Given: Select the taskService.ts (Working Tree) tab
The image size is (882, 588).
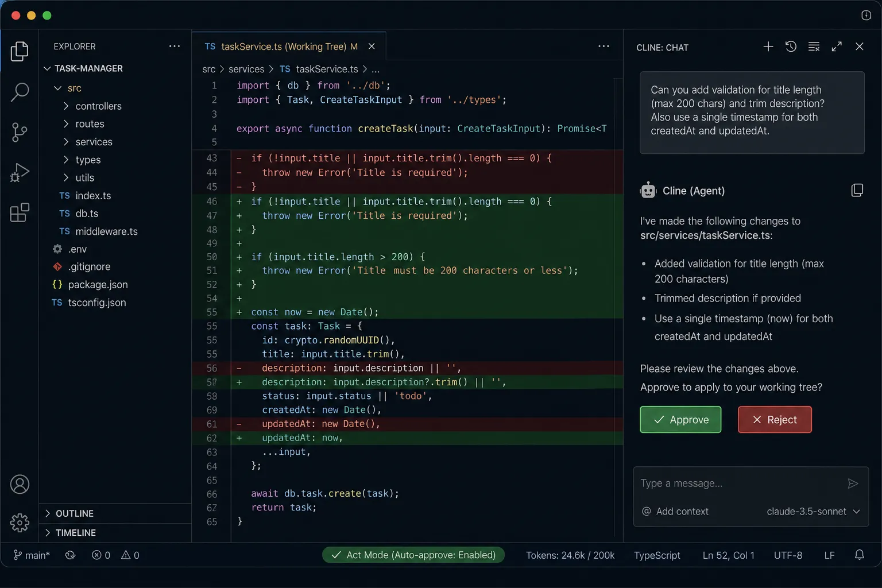Looking at the screenshot, I should [x=289, y=47].
